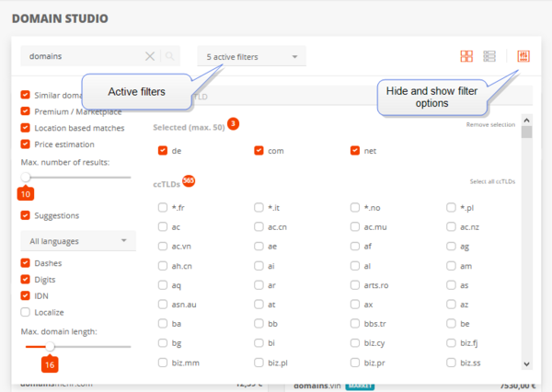Screen dimensions: 552x392
Task: Deselect the com TLD
Action: 259,151
